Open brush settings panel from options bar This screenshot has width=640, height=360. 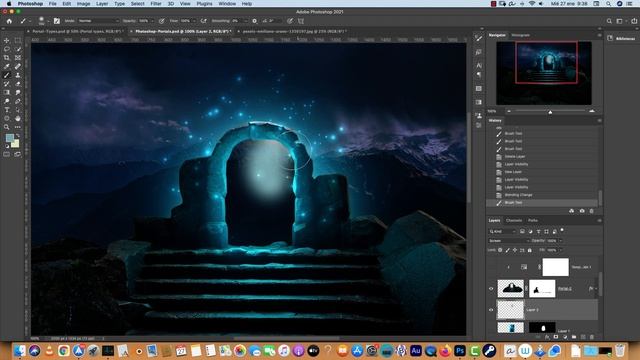(57, 21)
